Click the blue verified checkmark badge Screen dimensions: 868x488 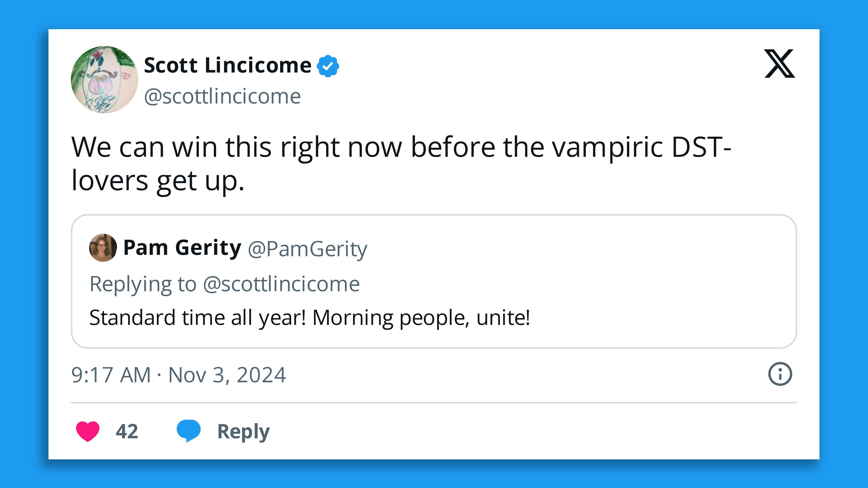coord(328,66)
